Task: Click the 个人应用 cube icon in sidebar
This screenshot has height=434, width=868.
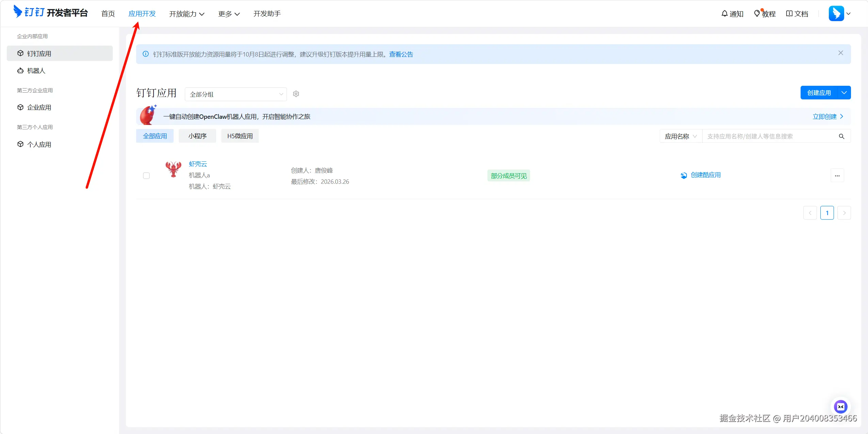Action: point(20,144)
